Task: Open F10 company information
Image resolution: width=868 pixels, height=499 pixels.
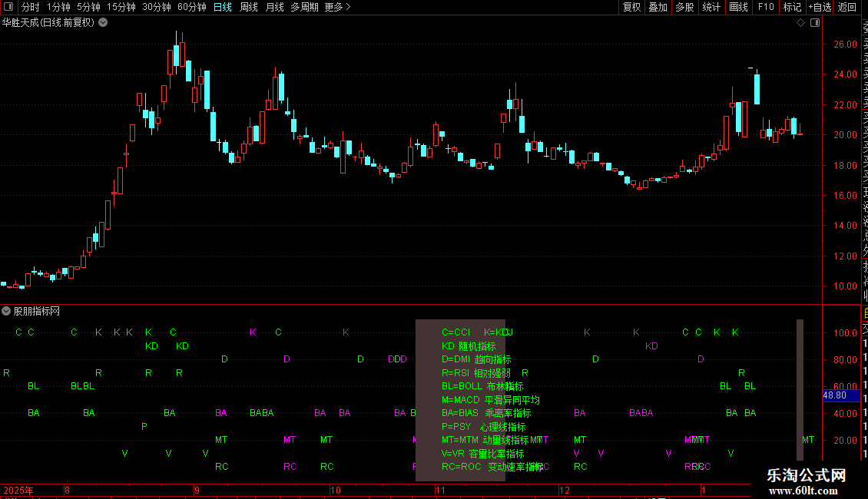Action: (x=766, y=7)
